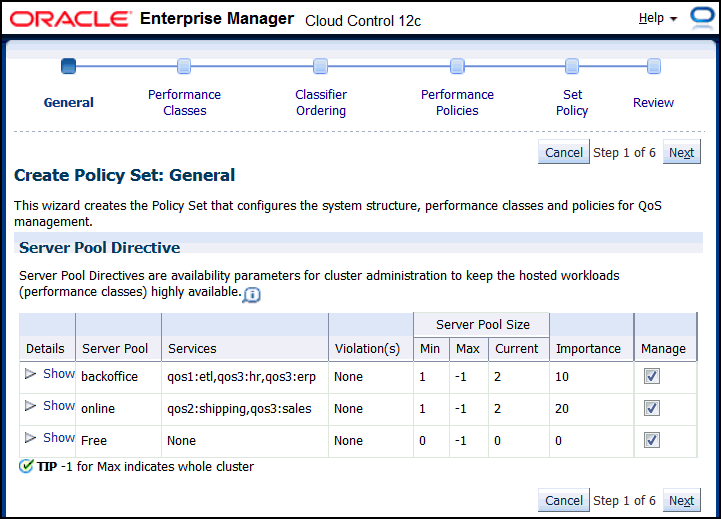Click the top Next button
The height and width of the screenshot is (519, 721).
tap(681, 152)
